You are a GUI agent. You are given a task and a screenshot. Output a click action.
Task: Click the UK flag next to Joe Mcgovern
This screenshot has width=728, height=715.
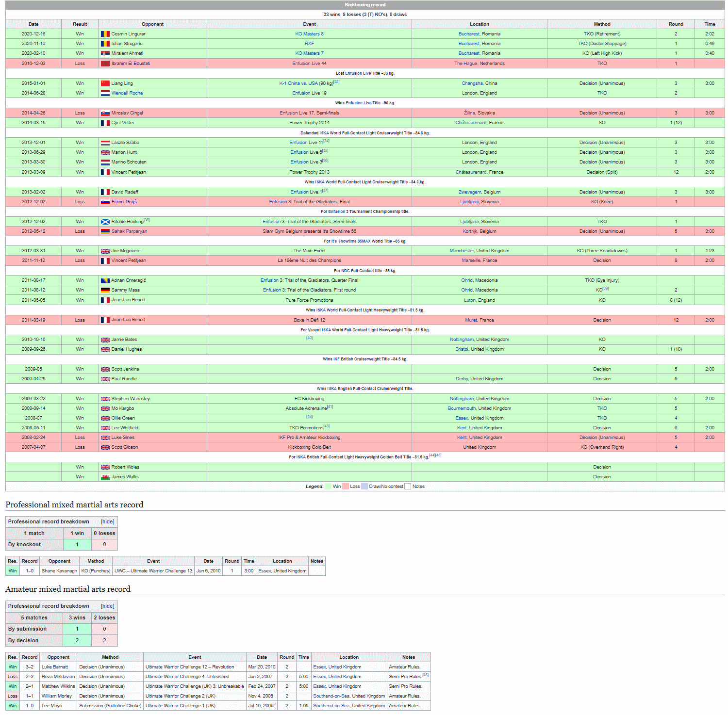(x=105, y=251)
